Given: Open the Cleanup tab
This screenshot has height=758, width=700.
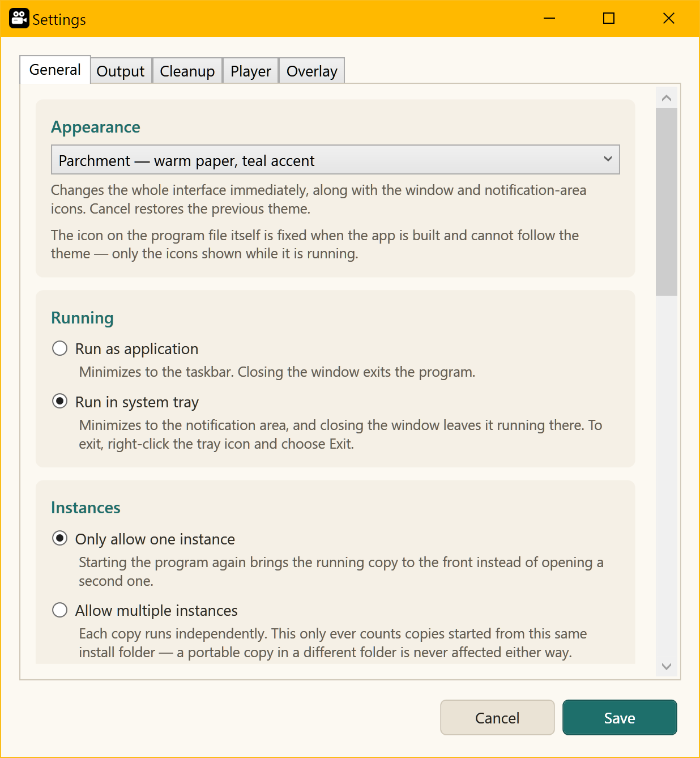Looking at the screenshot, I should point(187,71).
